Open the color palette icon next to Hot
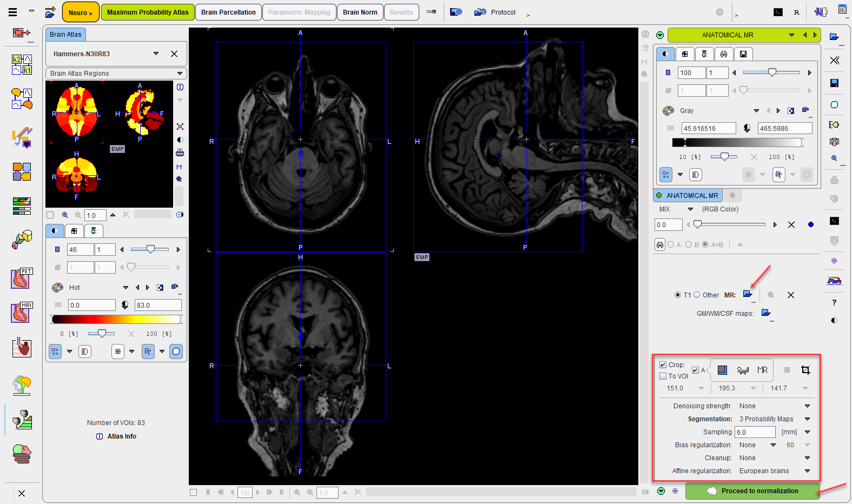Image resolution: width=852 pixels, height=504 pixels. tap(57, 287)
